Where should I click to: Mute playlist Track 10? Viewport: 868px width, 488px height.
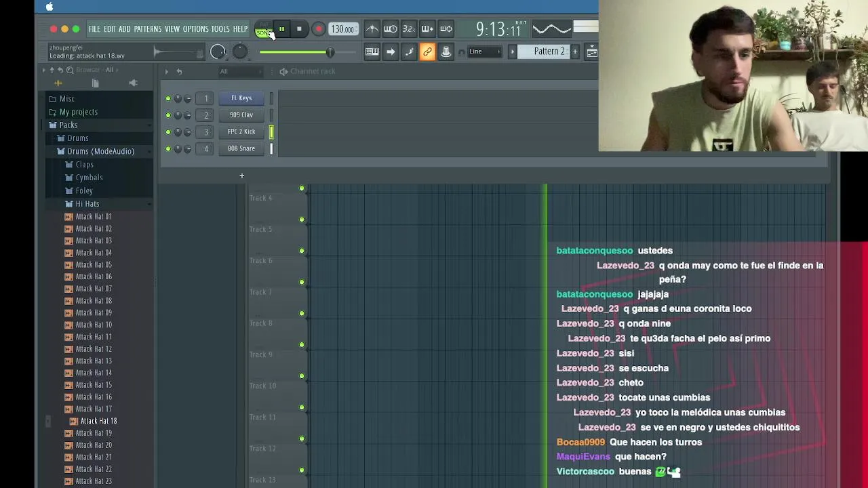coord(302,376)
